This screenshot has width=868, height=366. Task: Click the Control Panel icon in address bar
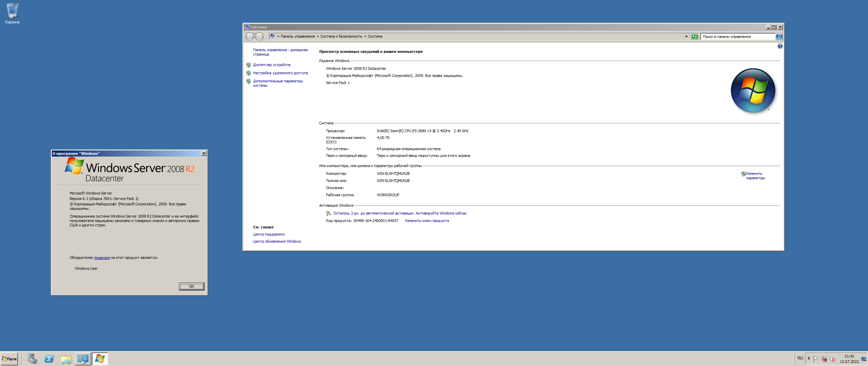point(272,36)
